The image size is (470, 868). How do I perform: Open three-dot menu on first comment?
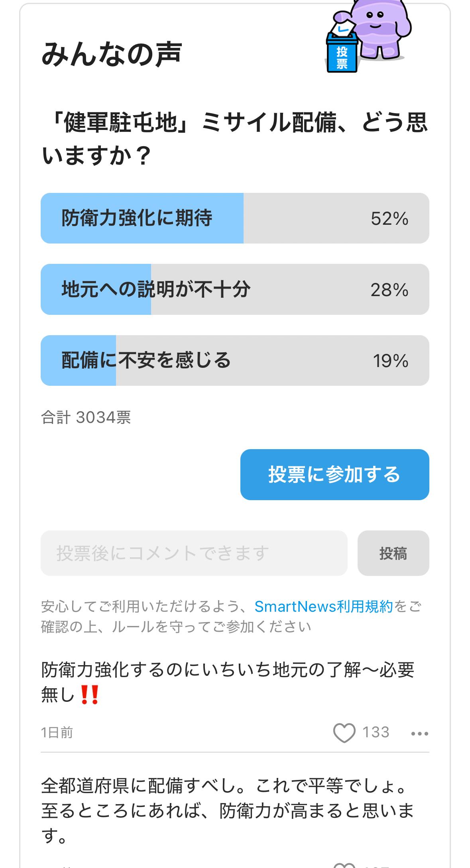[x=419, y=733]
